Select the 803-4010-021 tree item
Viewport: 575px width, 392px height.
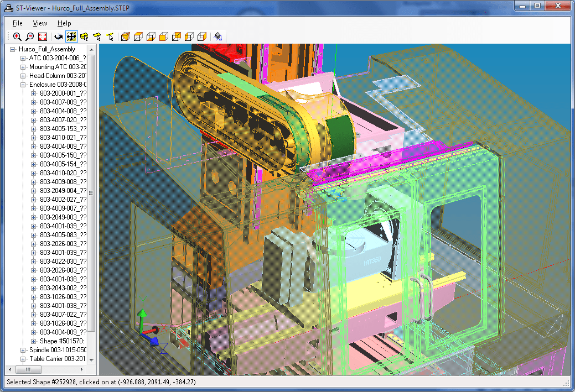pyautogui.click(x=63, y=137)
